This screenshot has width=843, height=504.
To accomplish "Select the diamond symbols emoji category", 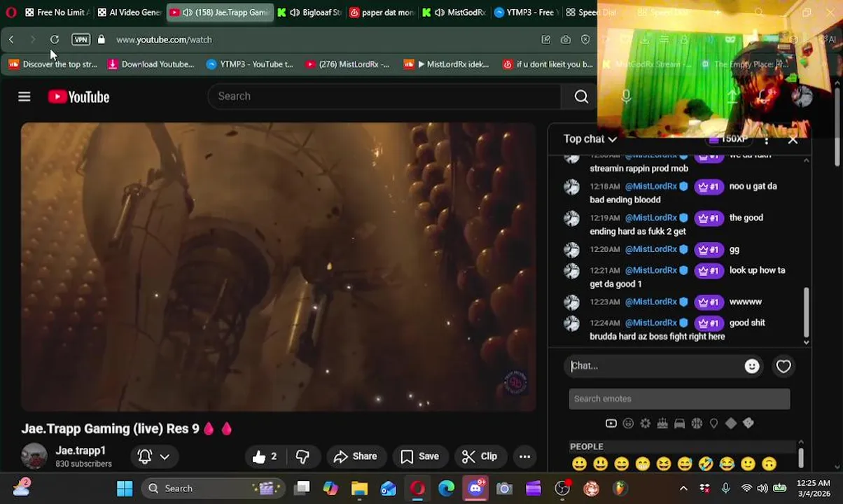I will [731, 423].
